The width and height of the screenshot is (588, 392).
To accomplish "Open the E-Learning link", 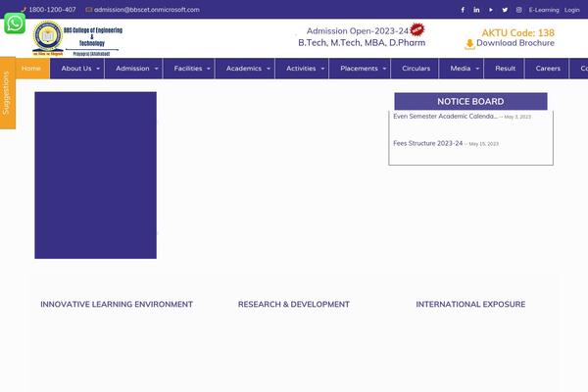I will coord(544,10).
